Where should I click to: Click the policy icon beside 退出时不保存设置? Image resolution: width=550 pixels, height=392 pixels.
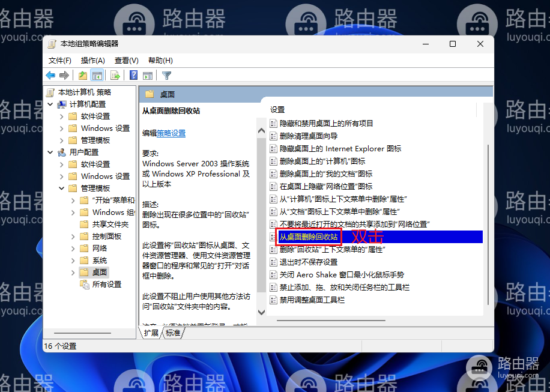pyautogui.click(x=273, y=262)
